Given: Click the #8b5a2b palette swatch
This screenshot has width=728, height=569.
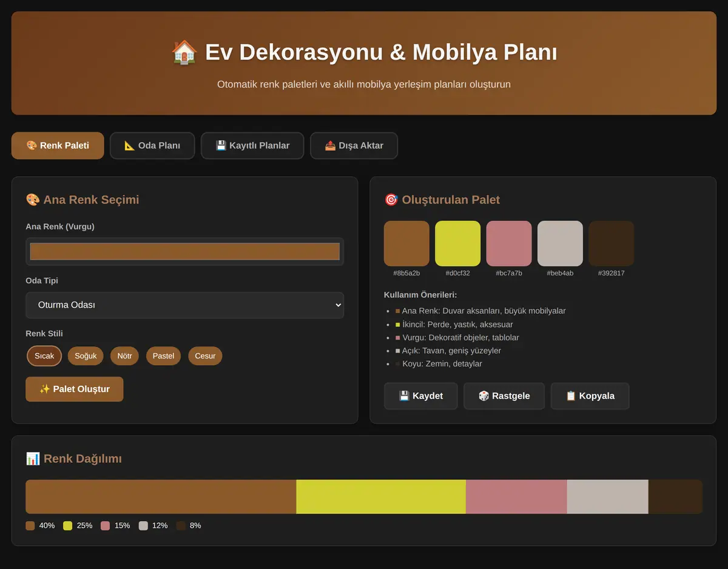Looking at the screenshot, I should (406, 243).
